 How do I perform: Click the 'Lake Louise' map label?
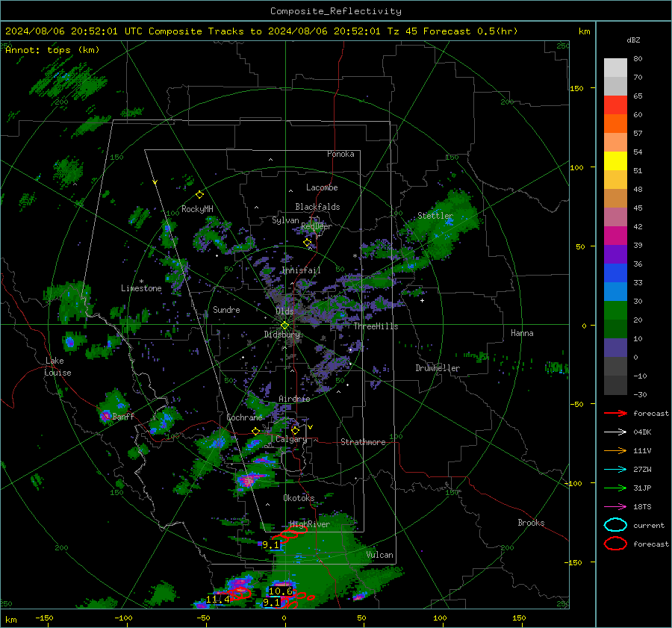point(57,367)
